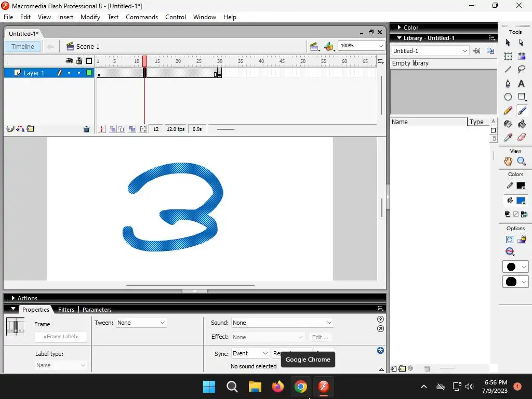
Task: Toggle show all layers as outlines
Action: coord(89,61)
